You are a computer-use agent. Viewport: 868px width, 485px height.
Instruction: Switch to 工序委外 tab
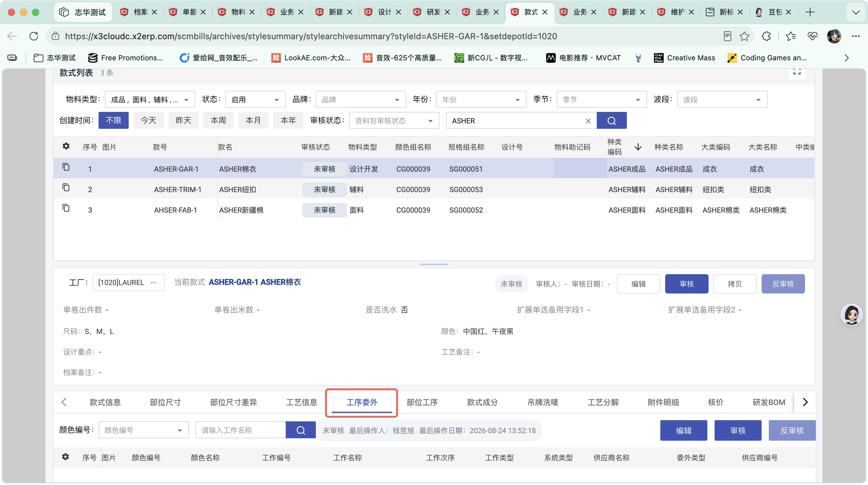point(362,402)
